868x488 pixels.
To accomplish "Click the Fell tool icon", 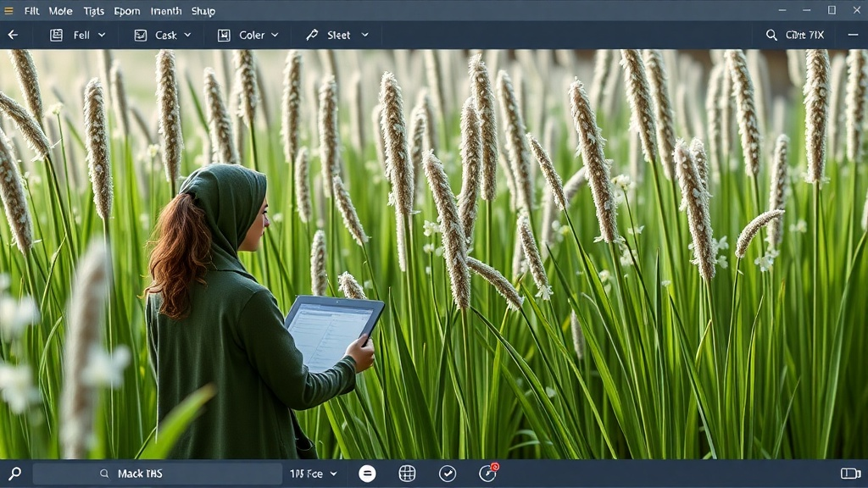I will coord(57,35).
